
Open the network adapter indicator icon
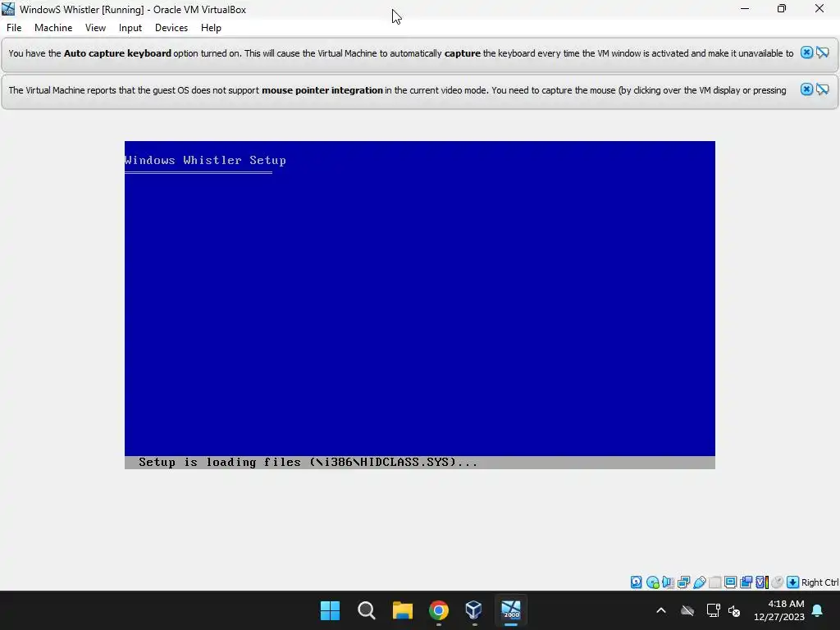[683, 582]
